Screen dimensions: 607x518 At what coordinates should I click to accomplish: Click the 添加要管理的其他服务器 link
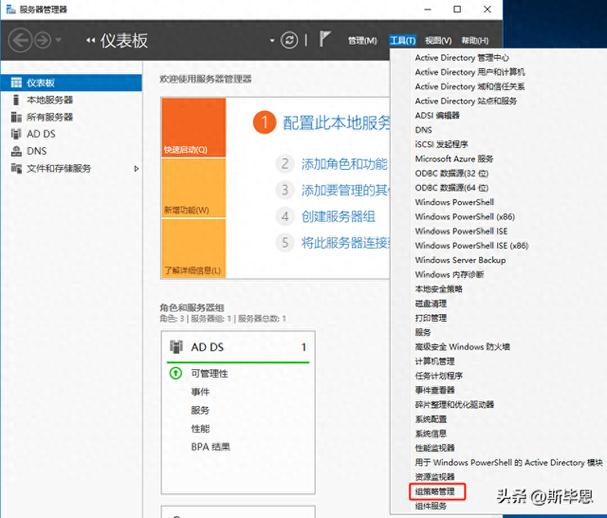pyautogui.click(x=346, y=190)
